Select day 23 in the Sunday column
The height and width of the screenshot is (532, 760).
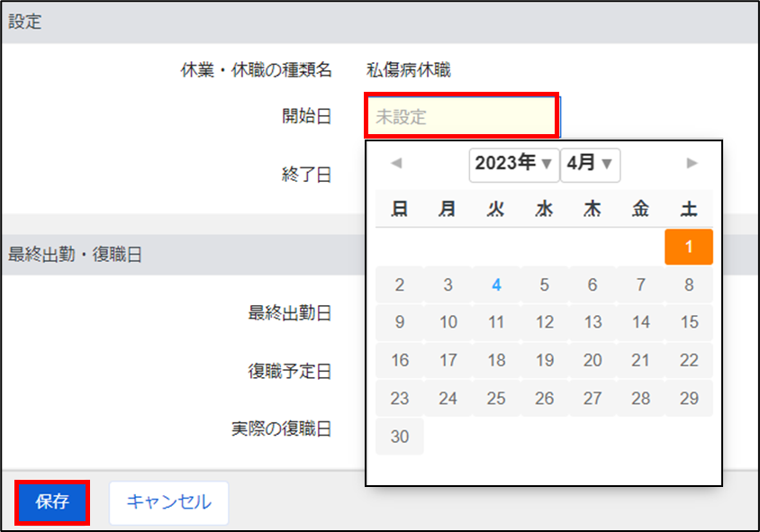tap(400, 398)
